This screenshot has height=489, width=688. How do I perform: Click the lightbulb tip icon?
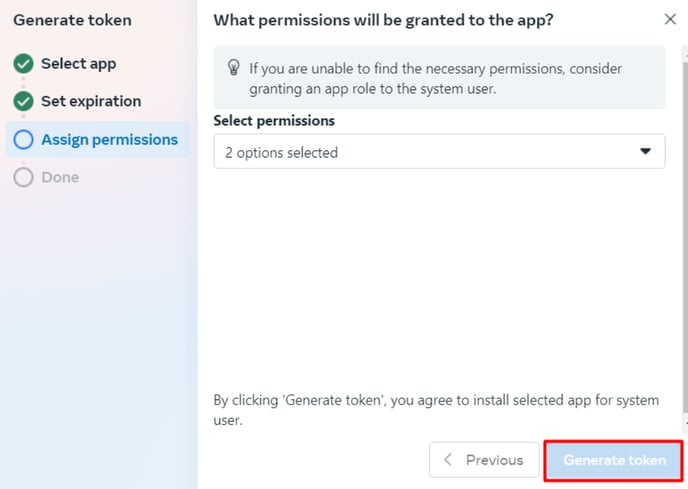tap(233, 68)
